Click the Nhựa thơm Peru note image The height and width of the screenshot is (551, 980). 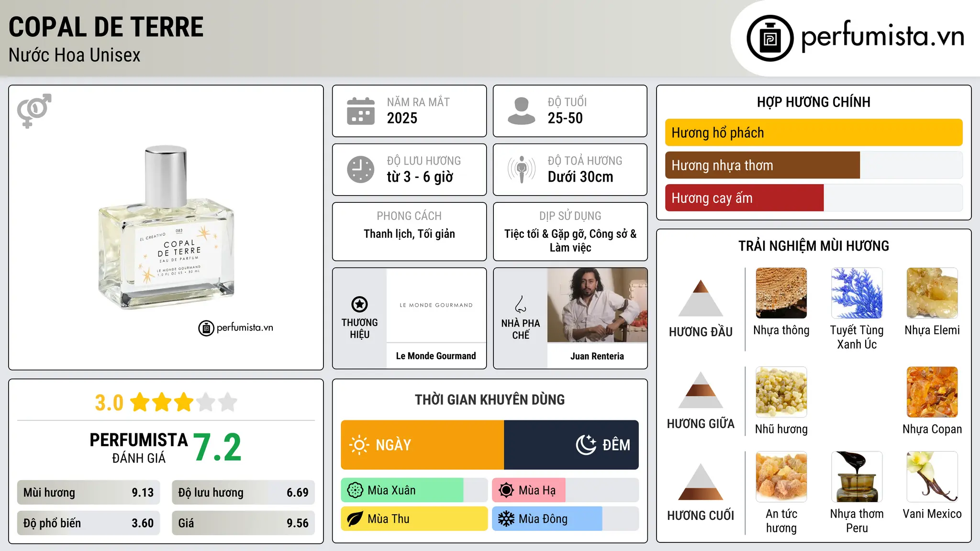click(x=857, y=477)
